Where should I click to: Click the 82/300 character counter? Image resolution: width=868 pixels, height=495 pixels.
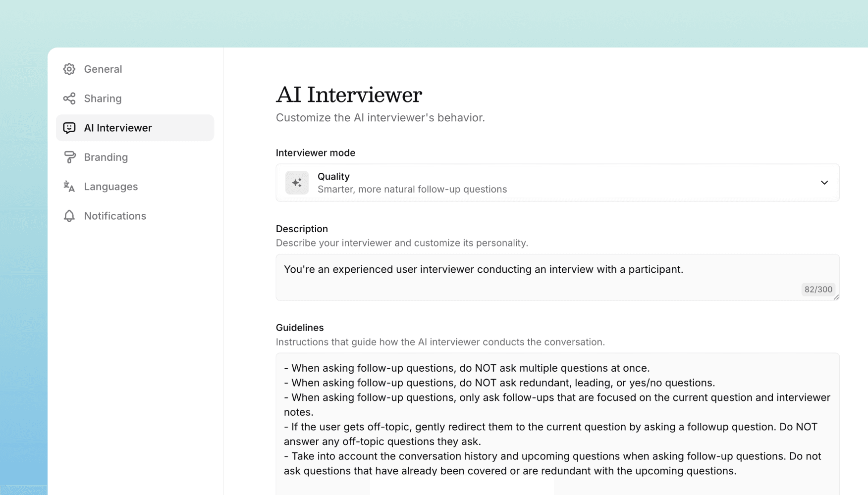tap(818, 290)
